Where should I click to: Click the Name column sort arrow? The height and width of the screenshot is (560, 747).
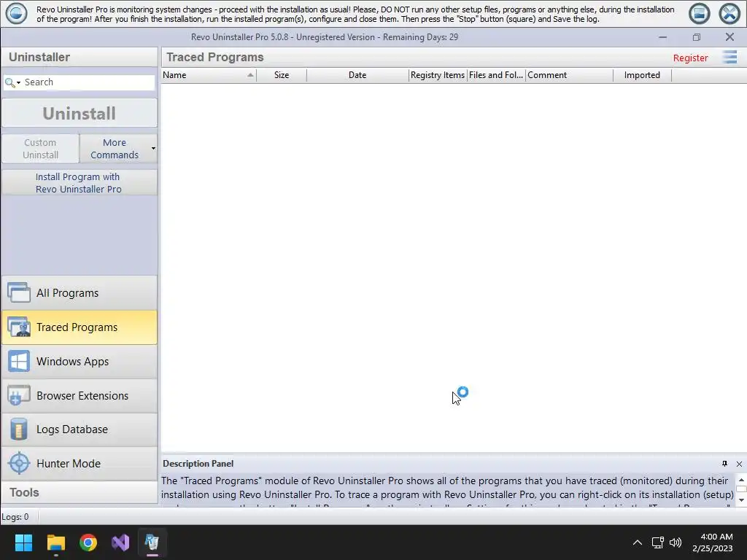pos(250,75)
